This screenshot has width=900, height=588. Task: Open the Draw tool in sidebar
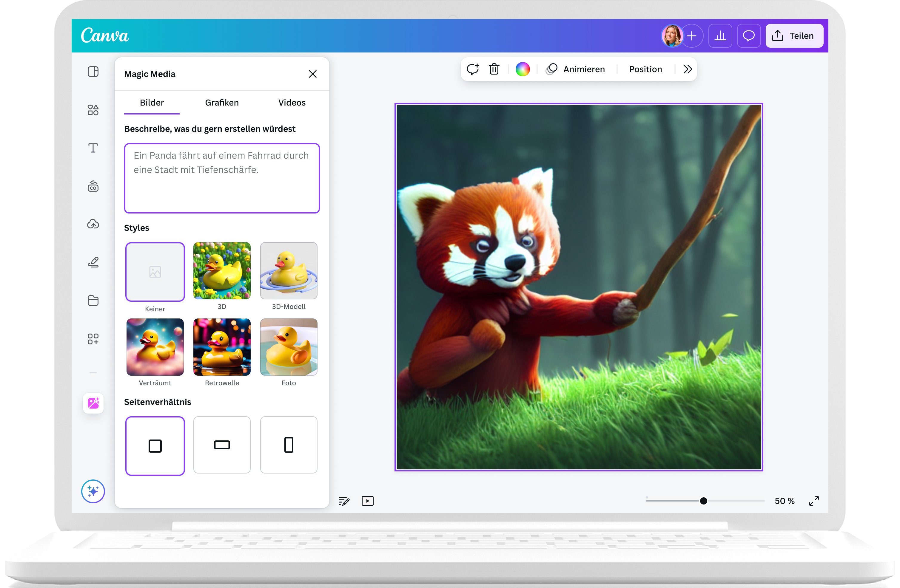(x=93, y=262)
